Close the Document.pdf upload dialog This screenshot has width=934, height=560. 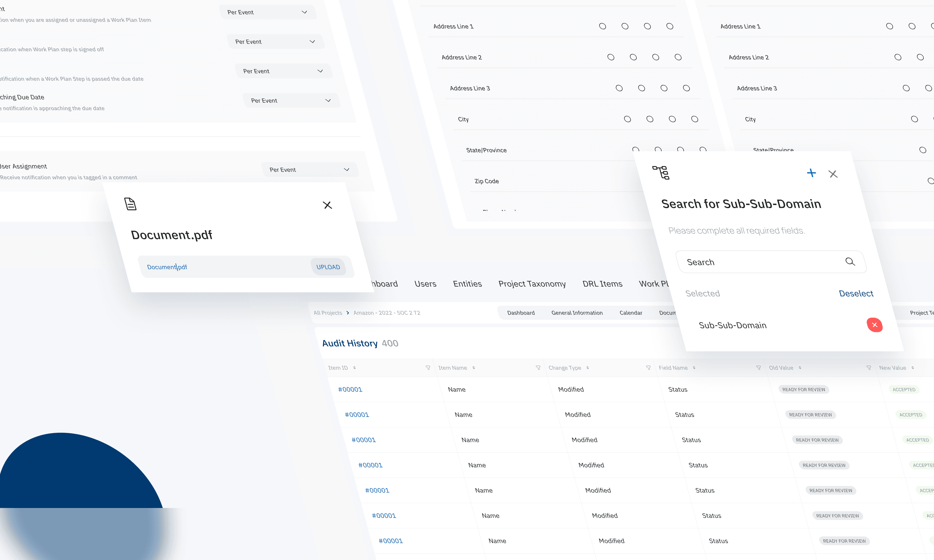point(327,205)
